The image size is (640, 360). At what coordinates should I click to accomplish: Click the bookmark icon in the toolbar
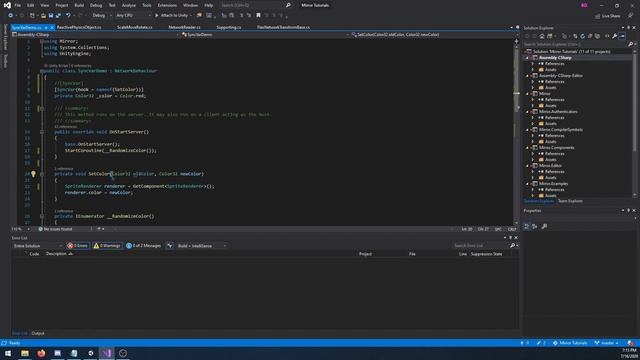(x=258, y=16)
